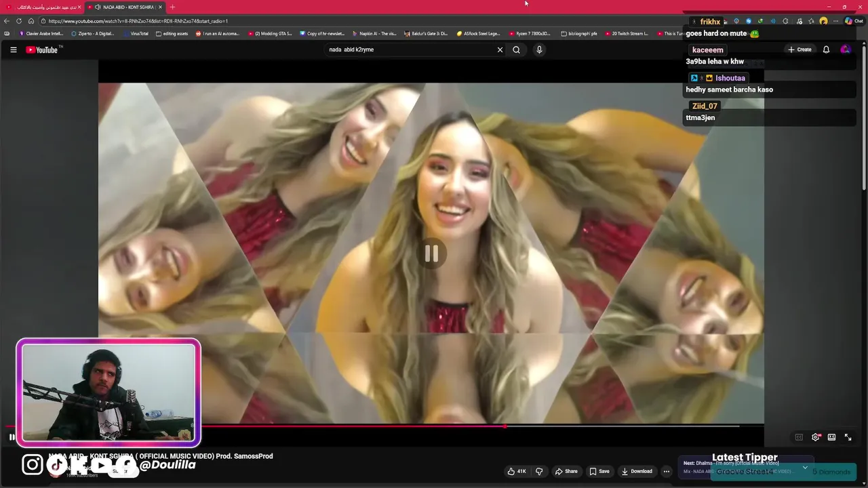Image resolution: width=868 pixels, height=488 pixels.
Task: Open the Napkin AI bookmark
Action: pyautogui.click(x=374, y=33)
